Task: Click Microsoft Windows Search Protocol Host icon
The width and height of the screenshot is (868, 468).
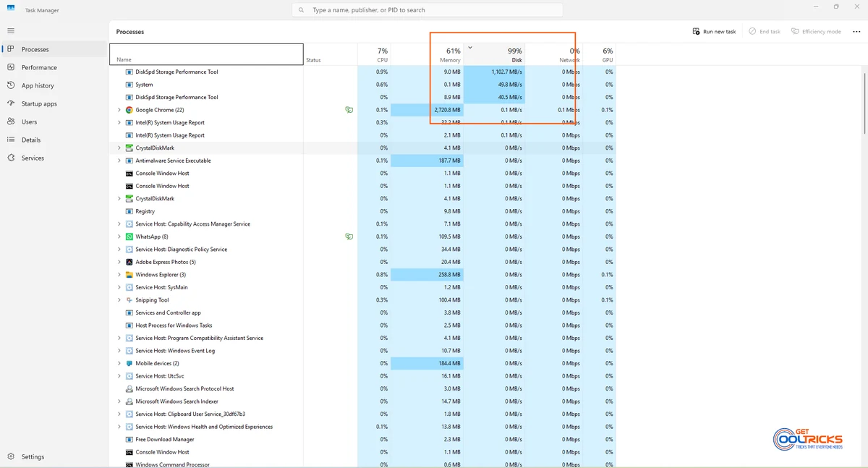Action: [x=129, y=388]
